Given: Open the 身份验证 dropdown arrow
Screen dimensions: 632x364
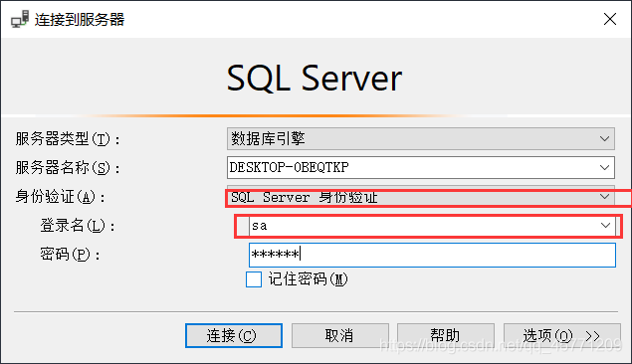Looking at the screenshot, I should pyautogui.click(x=604, y=197).
